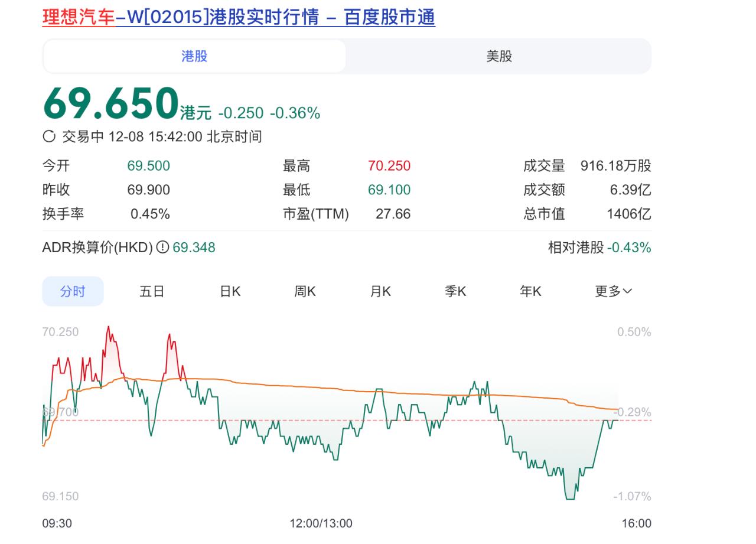This screenshot has height=544, width=756.
Task: Click the 最高 value 70.250
Action: pos(389,166)
